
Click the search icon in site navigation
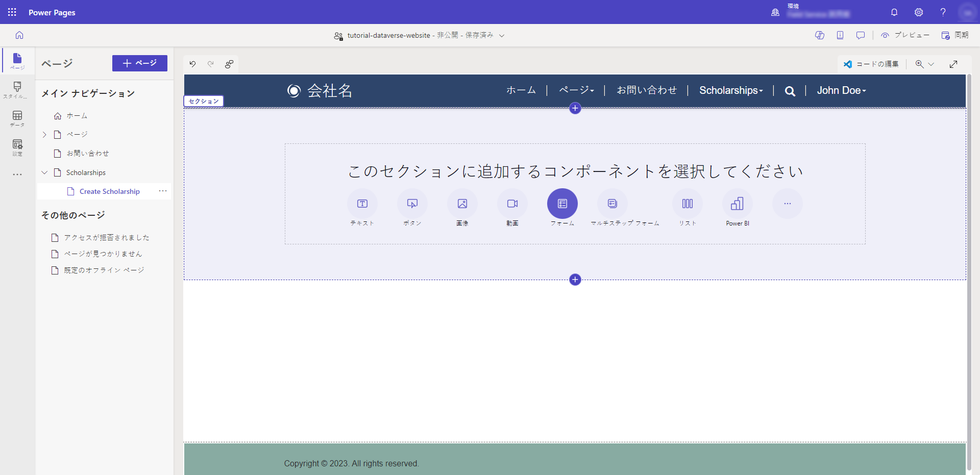[x=790, y=90]
